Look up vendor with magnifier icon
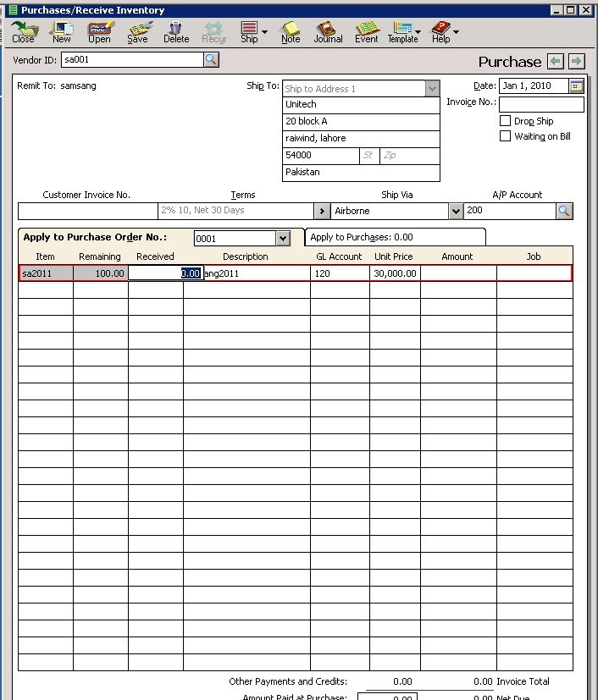The width and height of the screenshot is (598, 700). click(211, 59)
